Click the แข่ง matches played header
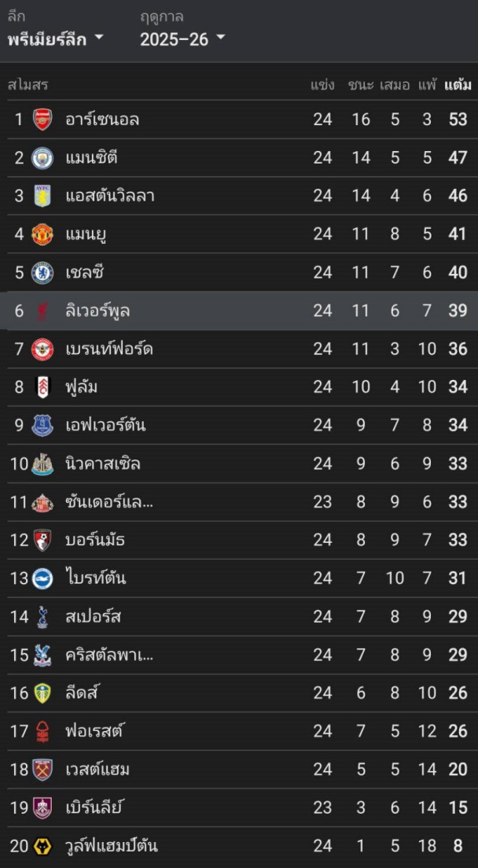This screenshot has height=868, width=478. click(x=322, y=85)
